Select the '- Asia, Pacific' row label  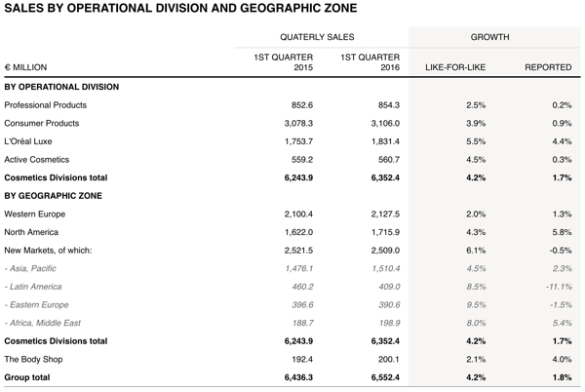coord(30,268)
